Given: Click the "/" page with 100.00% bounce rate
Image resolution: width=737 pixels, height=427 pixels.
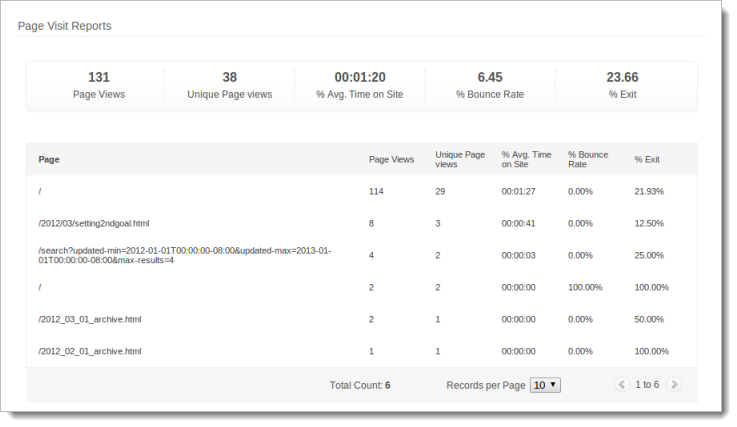Looking at the screenshot, I should click(40, 287).
